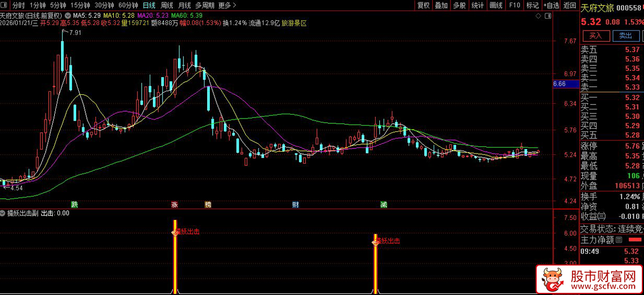Add stock via +自选 button

tap(551, 5)
